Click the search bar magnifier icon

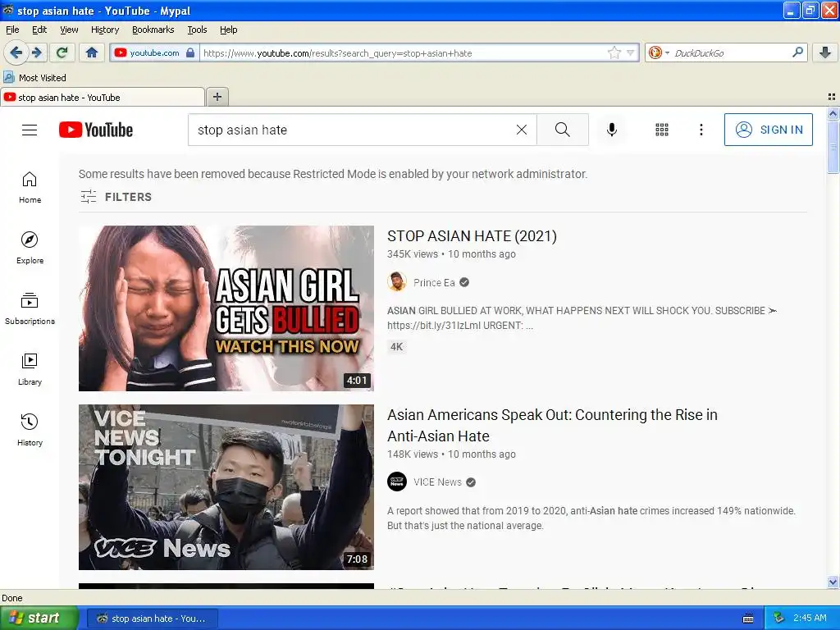(797, 52)
